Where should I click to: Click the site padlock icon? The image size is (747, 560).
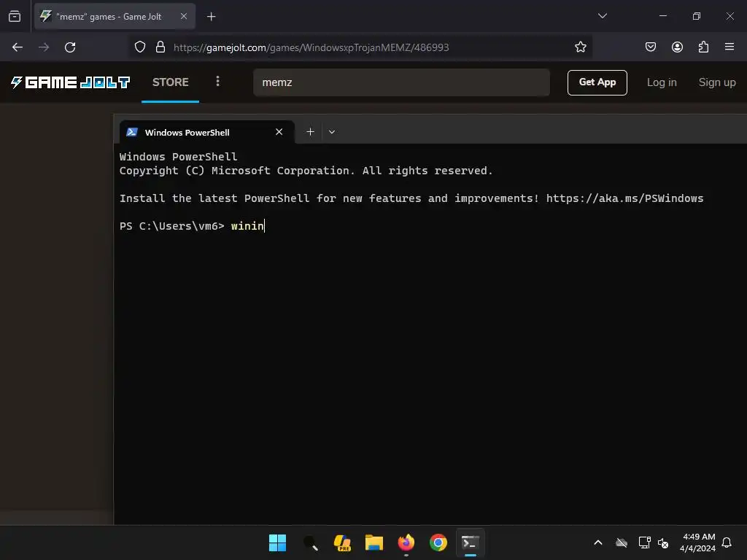click(160, 47)
